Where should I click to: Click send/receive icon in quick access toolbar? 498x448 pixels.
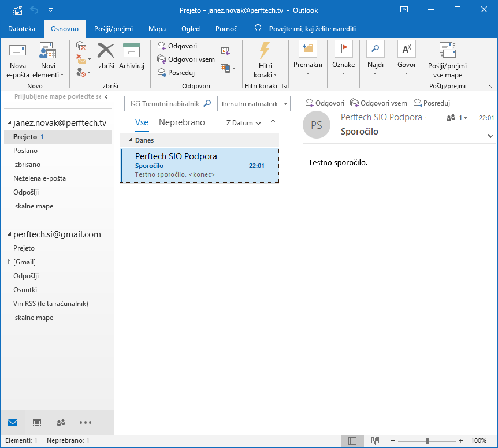click(17, 10)
